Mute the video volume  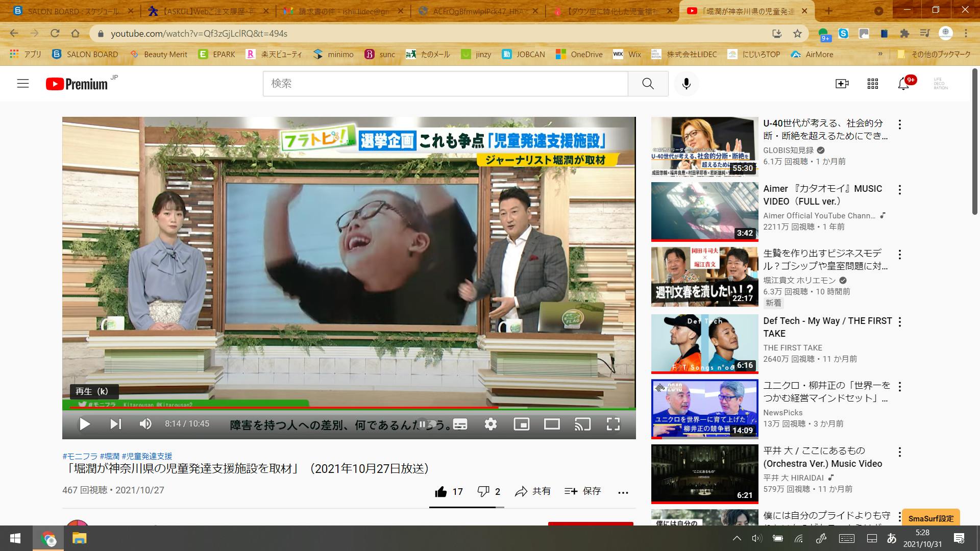(145, 424)
